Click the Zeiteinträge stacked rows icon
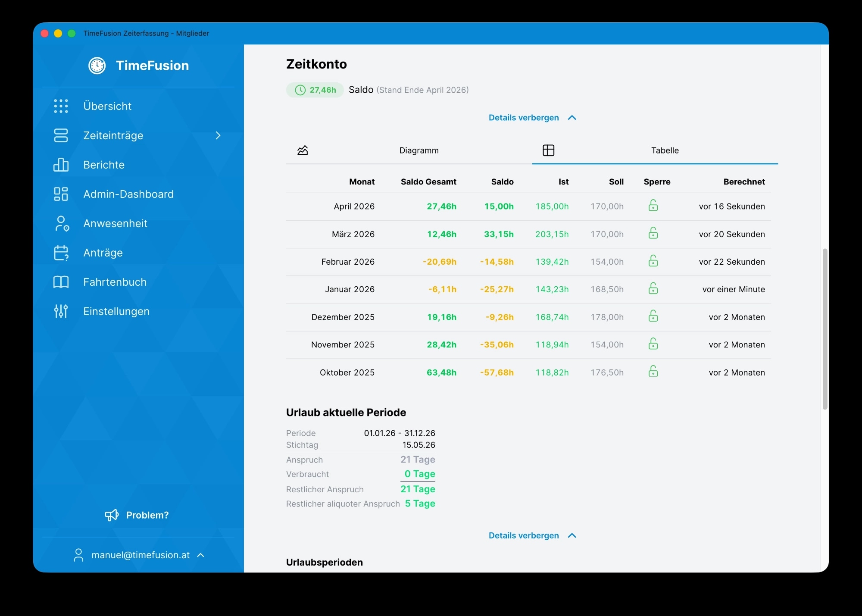 [x=61, y=135]
